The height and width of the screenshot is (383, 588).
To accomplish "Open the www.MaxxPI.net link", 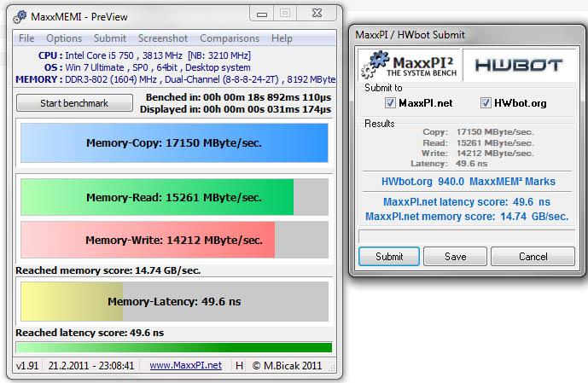I will click(186, 365).
